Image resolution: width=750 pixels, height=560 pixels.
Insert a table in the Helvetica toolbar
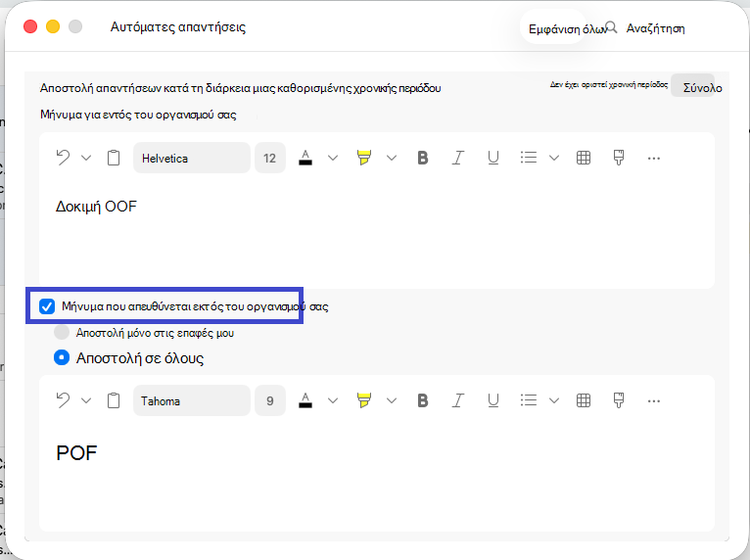coord(584,158)
